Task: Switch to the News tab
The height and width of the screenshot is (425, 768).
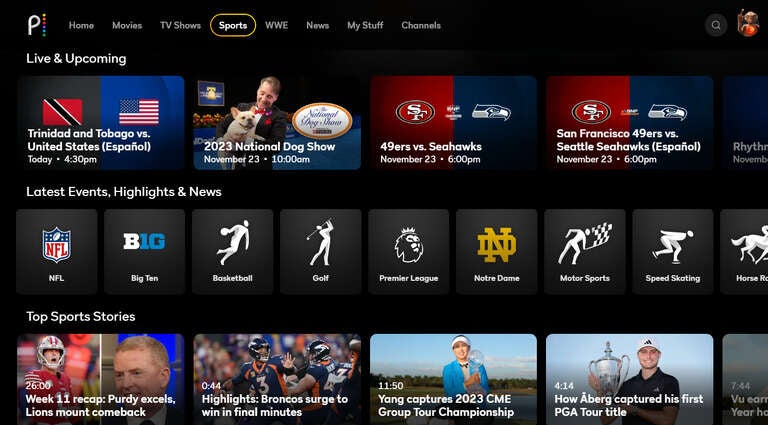Action: (317, 25)
